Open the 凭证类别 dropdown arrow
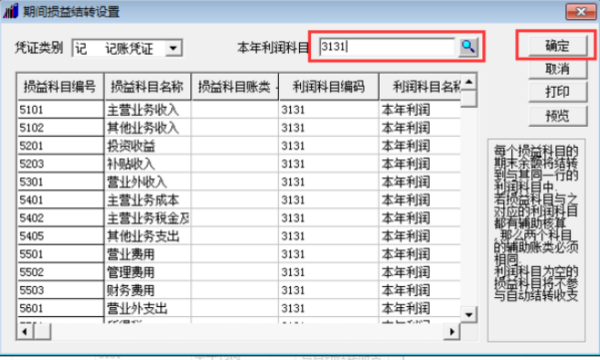 [173, 48]
